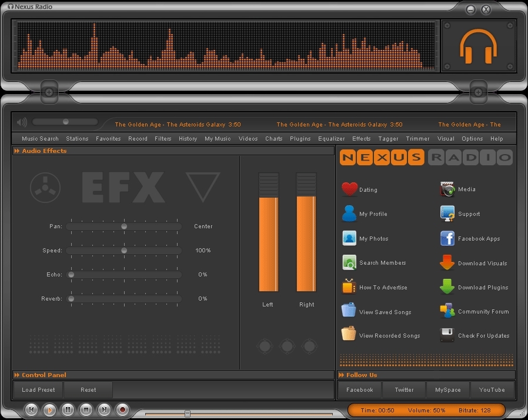Click the Left channel level meter

pos(268,232)
